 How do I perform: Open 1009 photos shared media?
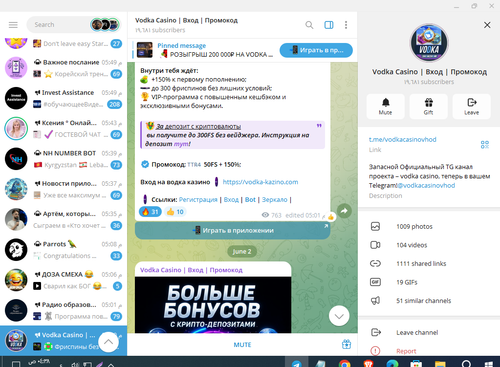click(x=429, y=226)
